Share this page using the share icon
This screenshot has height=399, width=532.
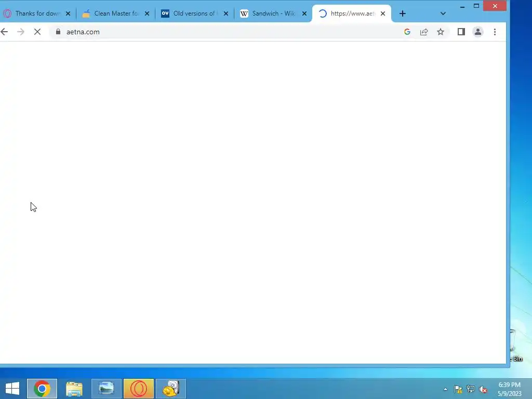(424, 32)
